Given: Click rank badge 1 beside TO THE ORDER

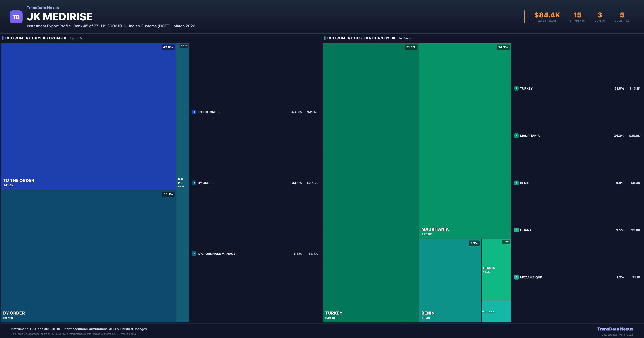Looking at the screenshot, I should tap(194, 112).
